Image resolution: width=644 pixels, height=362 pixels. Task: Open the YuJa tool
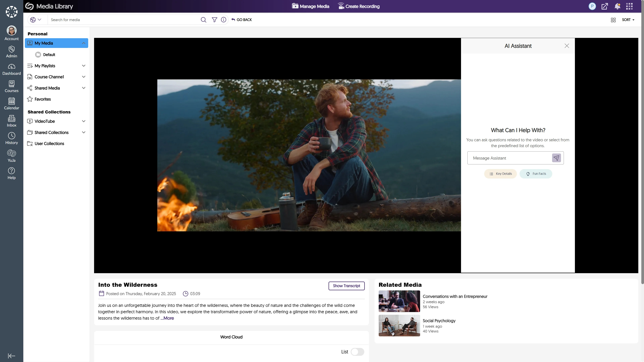pyautogui.click(x=12, y=156)
